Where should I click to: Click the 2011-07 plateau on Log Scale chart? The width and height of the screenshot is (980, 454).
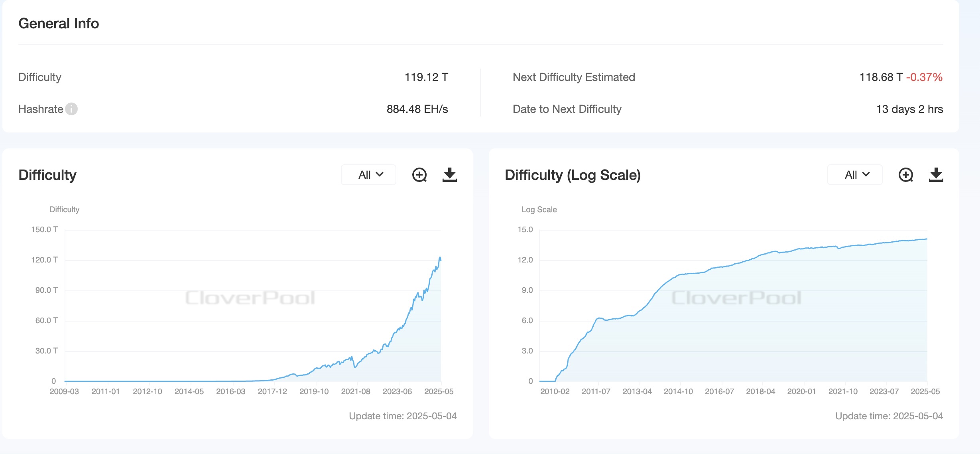click(599, 318)
